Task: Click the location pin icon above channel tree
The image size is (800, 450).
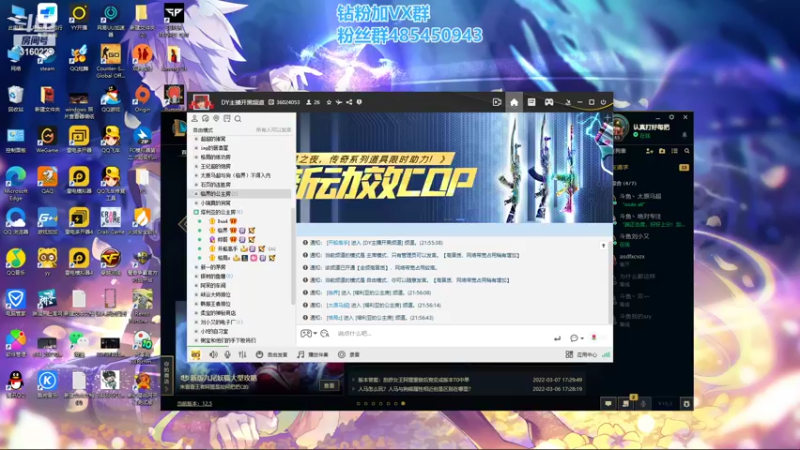Action: (x=216, y=118)
